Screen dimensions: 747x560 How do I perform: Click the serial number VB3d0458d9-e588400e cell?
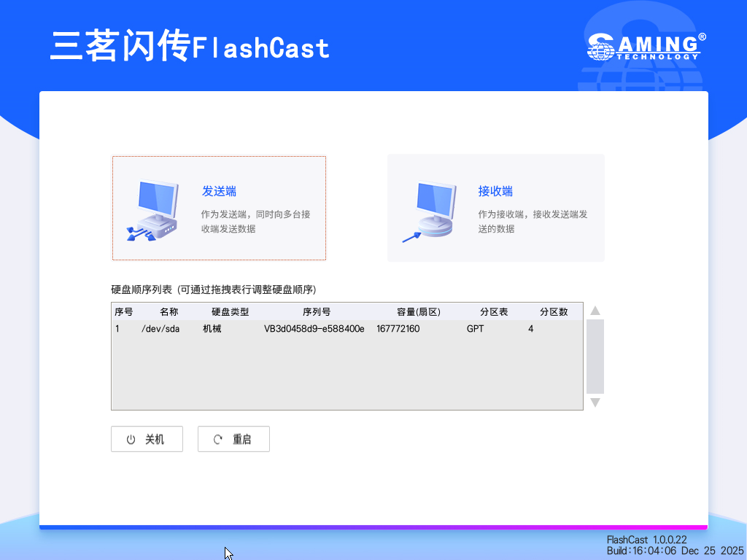click(314, 329)
